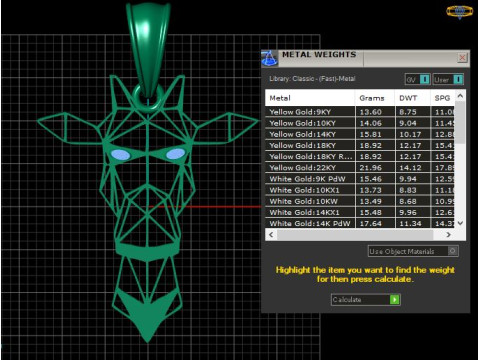480x360 pixels.
Task: Click the 21.96 grams value
Action: [371, 168]
